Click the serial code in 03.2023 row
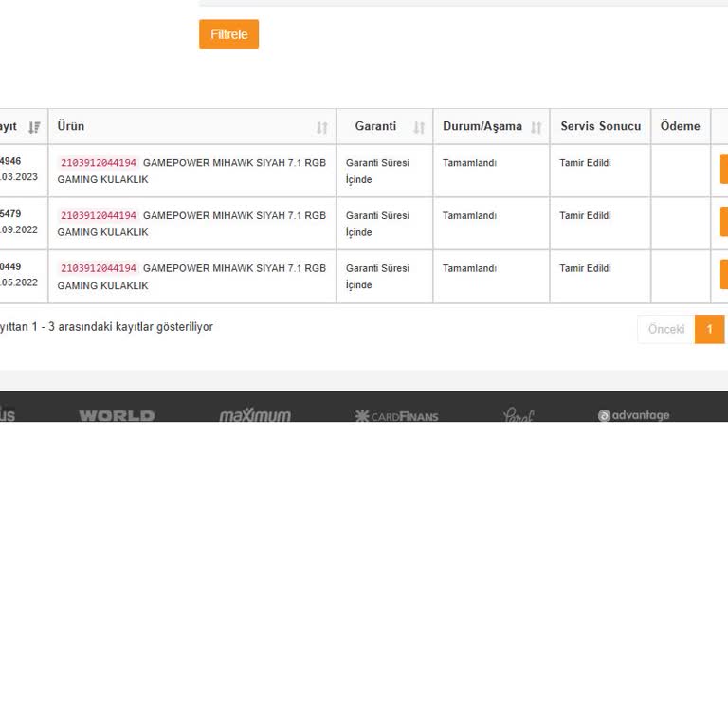The width and height of the screenshot is (728, 728). tap(99, 163)
